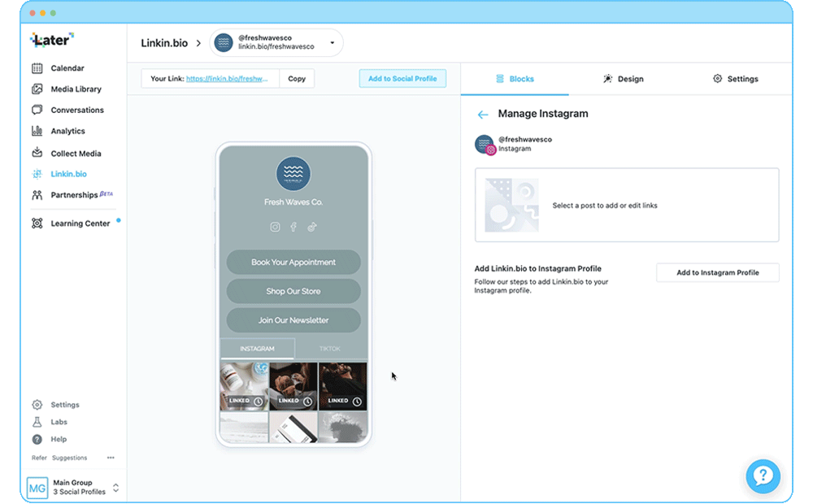Open the linkin.bio/freshw... link
Image resolution: width=813 pixels, height=504 pixels.
tap(227, 79)
